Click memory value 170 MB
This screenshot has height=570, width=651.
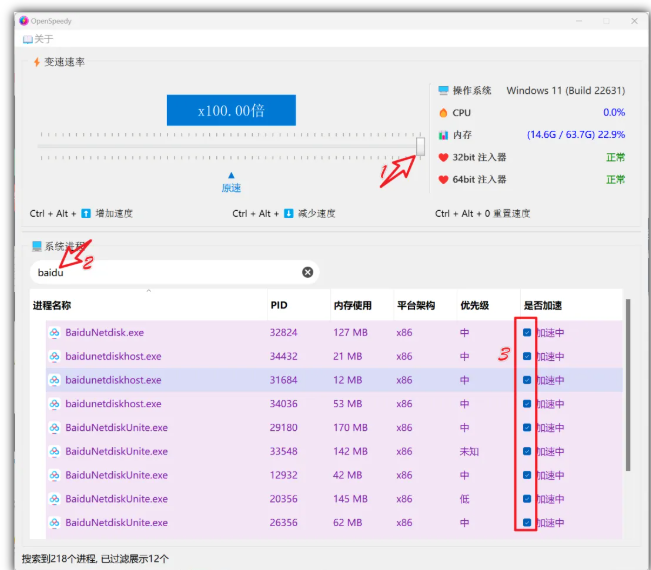pos(350,427)
